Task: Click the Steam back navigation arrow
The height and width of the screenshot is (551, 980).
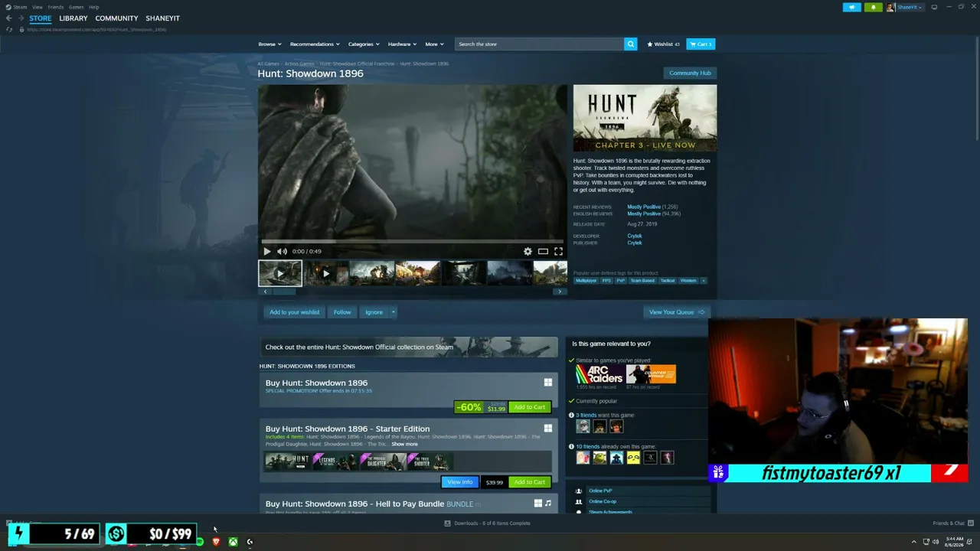Action: click(x=9, y=18)
